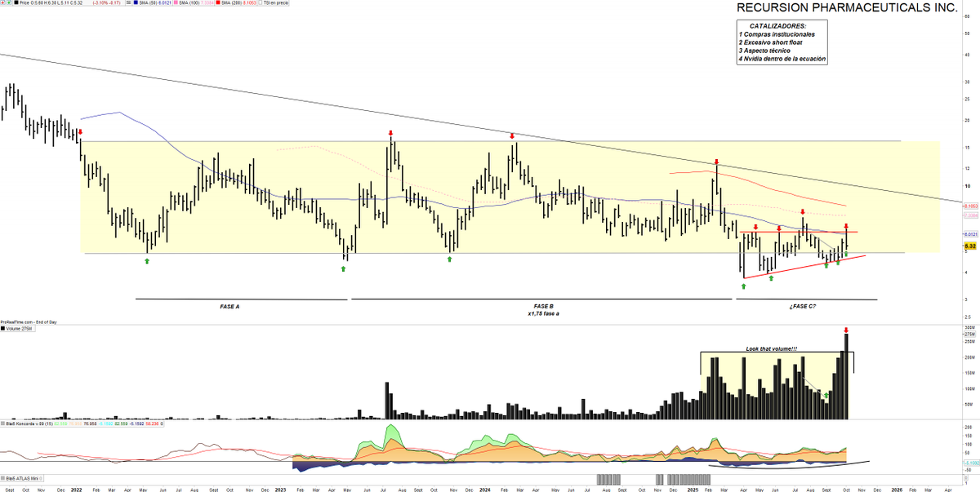Open the add indicator icon on price legend
The height and width of the screenshot is (492, 980).
coord(2,3)
